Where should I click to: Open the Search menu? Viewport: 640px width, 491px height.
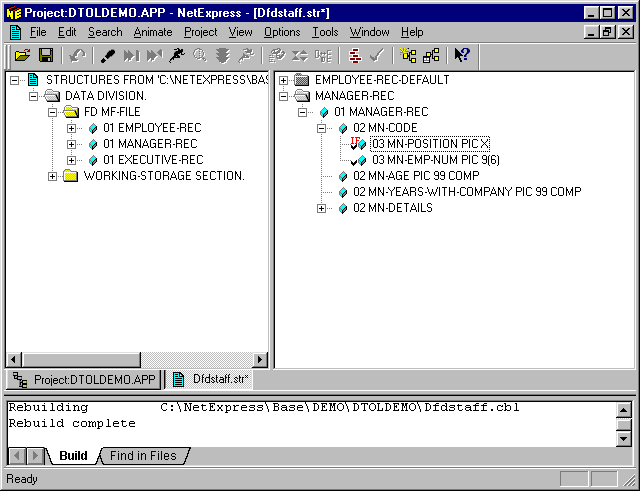pos(105,32)
